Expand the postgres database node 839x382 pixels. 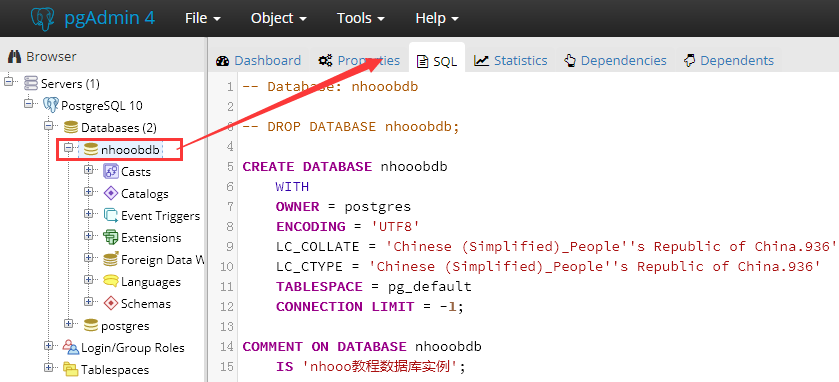(68, 323)
